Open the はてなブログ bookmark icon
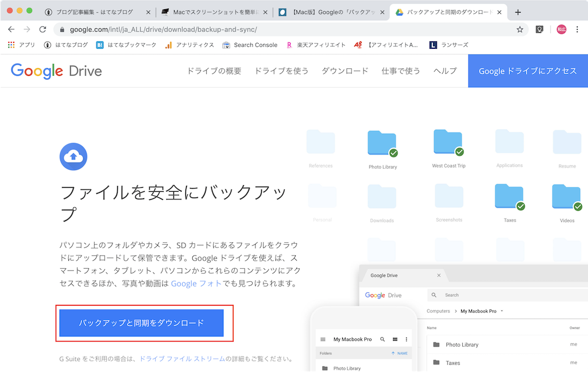Image resolution: width=588 pixels, height=372 pixels. (x=47, y=45)
